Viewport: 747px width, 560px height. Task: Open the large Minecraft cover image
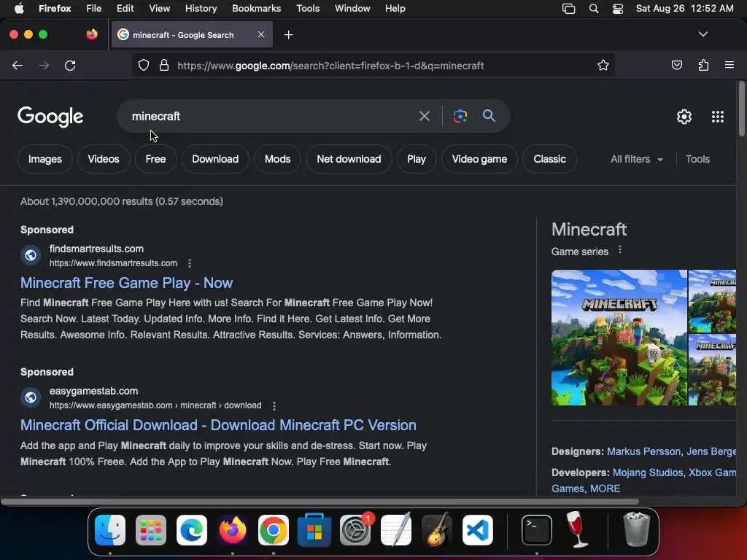[619, 338]
